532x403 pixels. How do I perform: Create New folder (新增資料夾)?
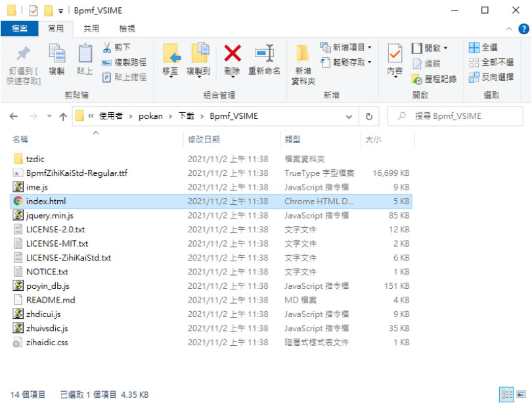pos(303,64)
